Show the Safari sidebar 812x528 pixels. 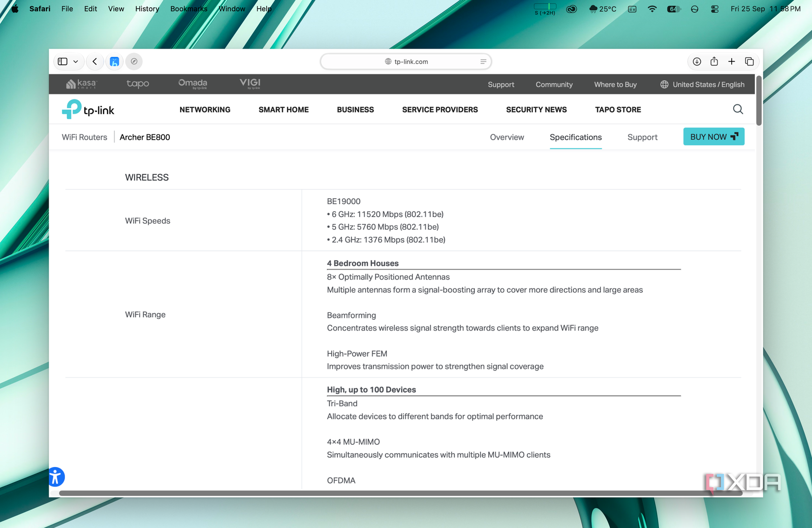pyautogui.click(x=62, y=62)
